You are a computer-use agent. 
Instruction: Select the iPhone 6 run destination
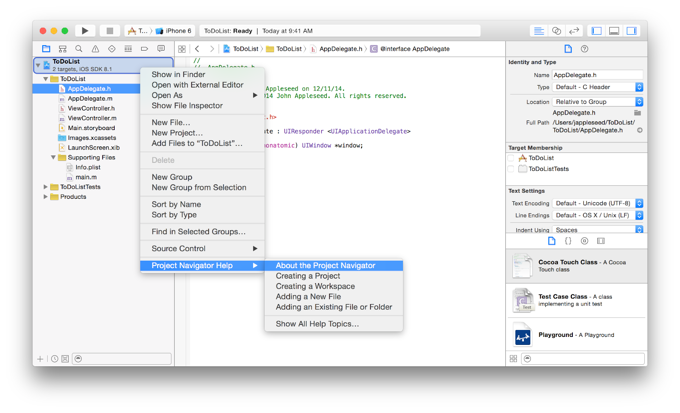click(x=173, y=30)
